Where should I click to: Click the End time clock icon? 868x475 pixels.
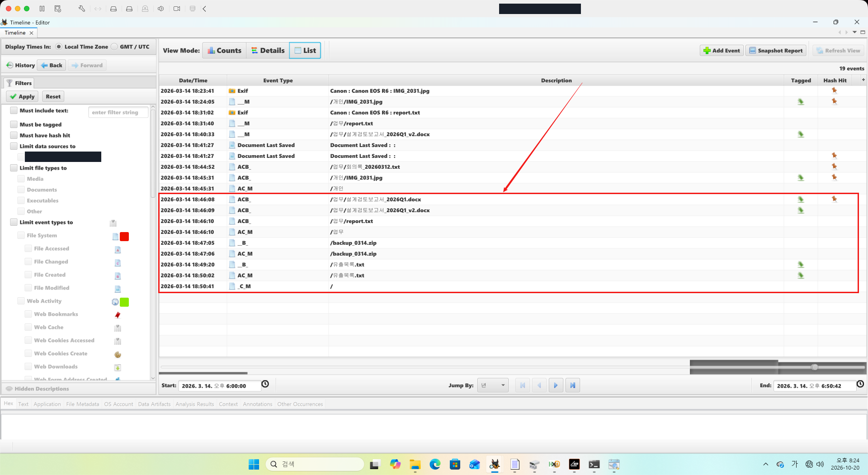click(860, 384)
